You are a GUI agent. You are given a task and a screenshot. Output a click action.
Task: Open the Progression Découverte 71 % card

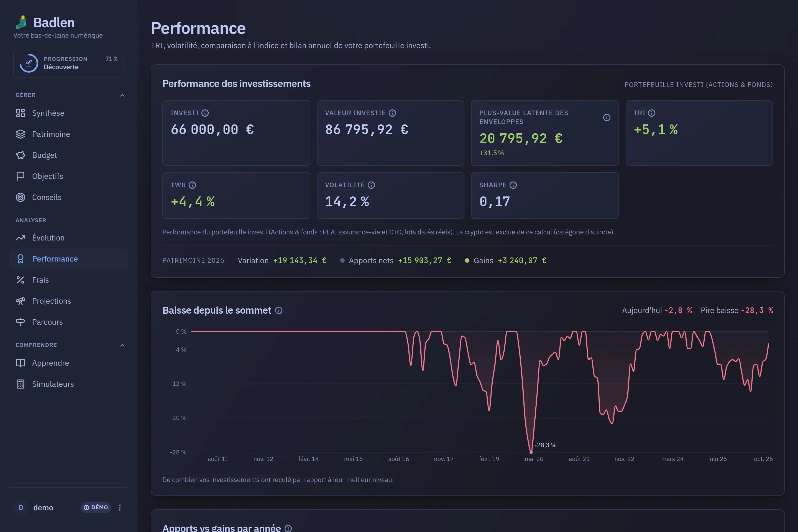pyautogui.click(x=68, y=63)
